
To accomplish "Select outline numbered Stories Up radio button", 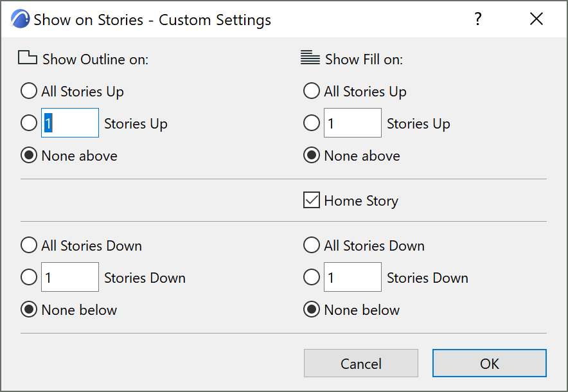I will pyautogui.click(x=29, y=123).
